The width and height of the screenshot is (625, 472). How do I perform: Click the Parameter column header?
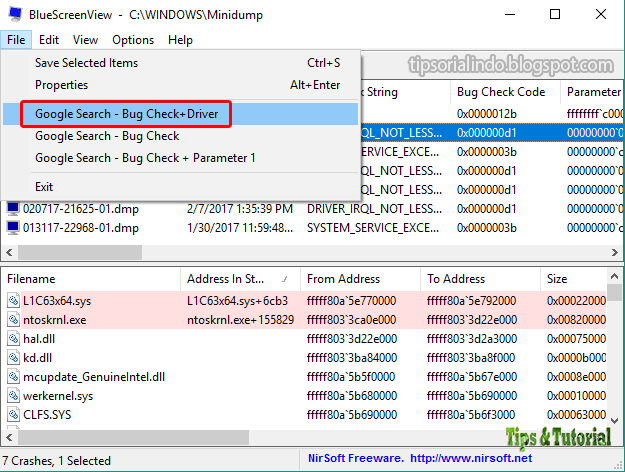pyautogui.click(x=592, y=92)
